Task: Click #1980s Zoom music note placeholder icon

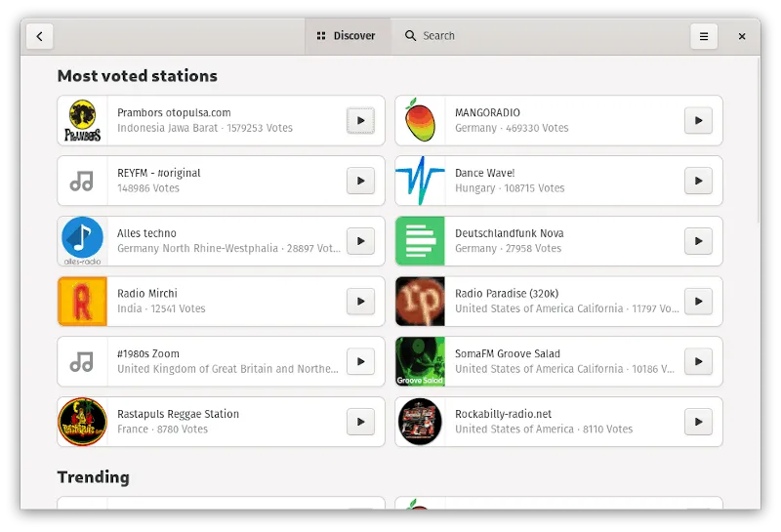Action: pos(82,361)
